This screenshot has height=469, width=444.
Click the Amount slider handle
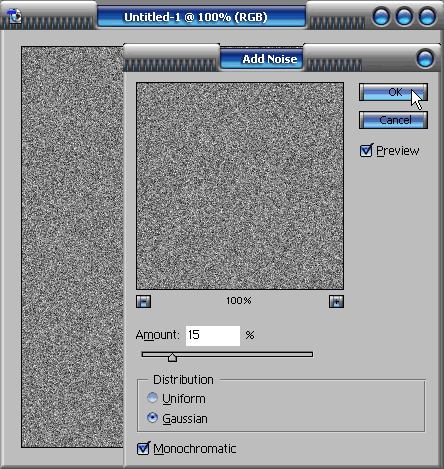point(172,357)
